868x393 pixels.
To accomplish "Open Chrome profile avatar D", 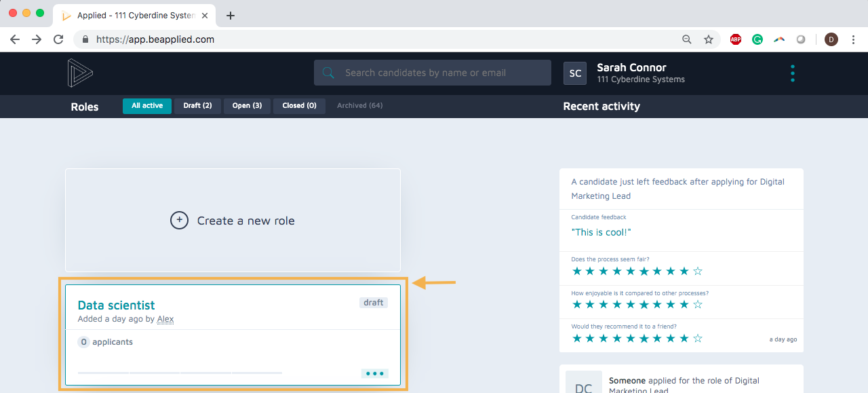I will [831, 39].
